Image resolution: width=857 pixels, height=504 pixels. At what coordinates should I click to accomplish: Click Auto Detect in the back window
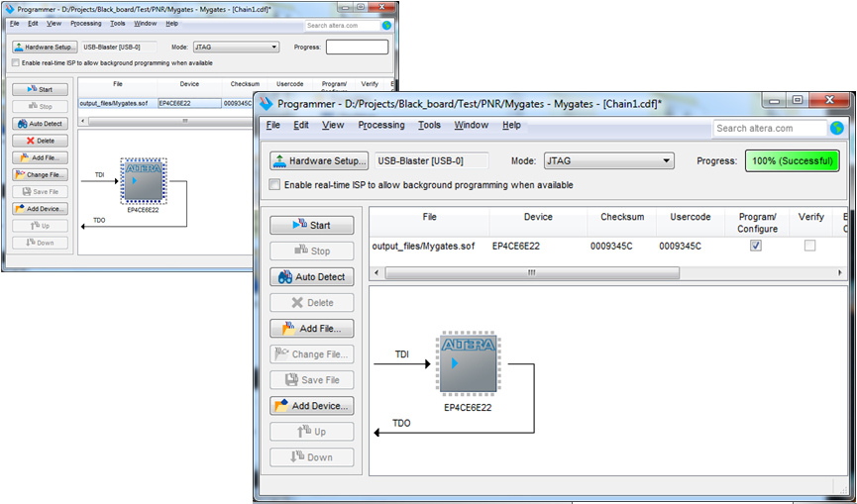(x=40, y=124)
